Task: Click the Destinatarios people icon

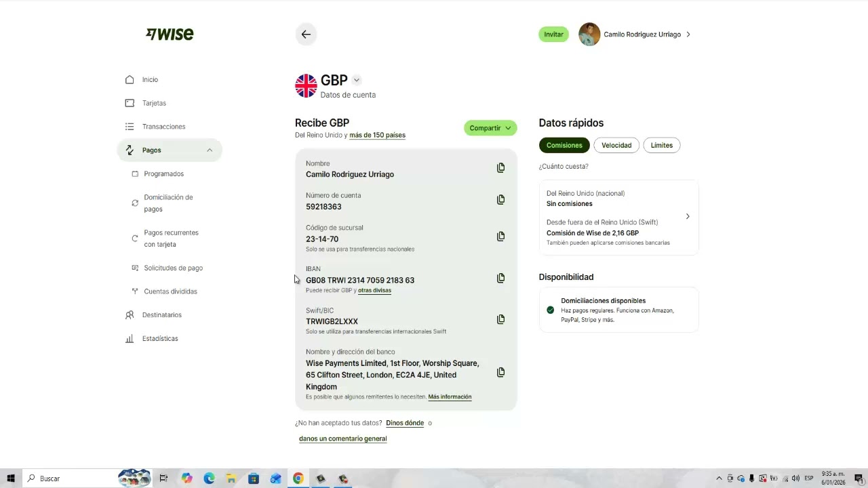Action: coord(130,315)
